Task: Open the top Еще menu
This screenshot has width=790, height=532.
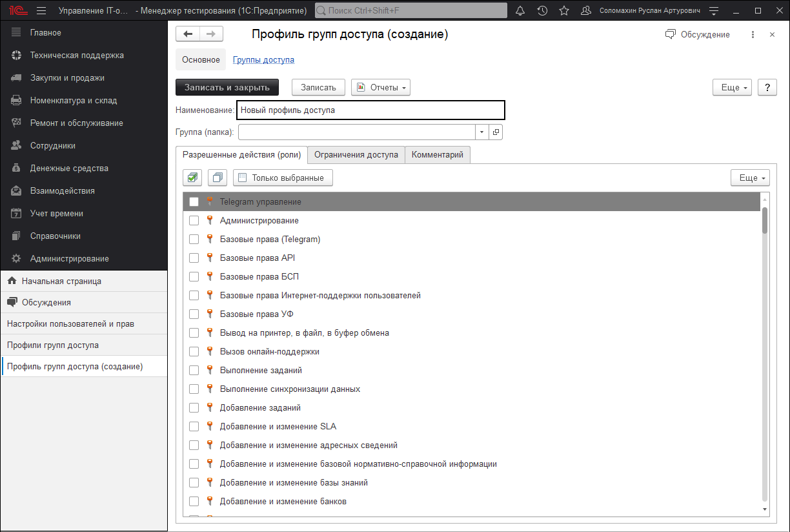Action: coord(732,88)
